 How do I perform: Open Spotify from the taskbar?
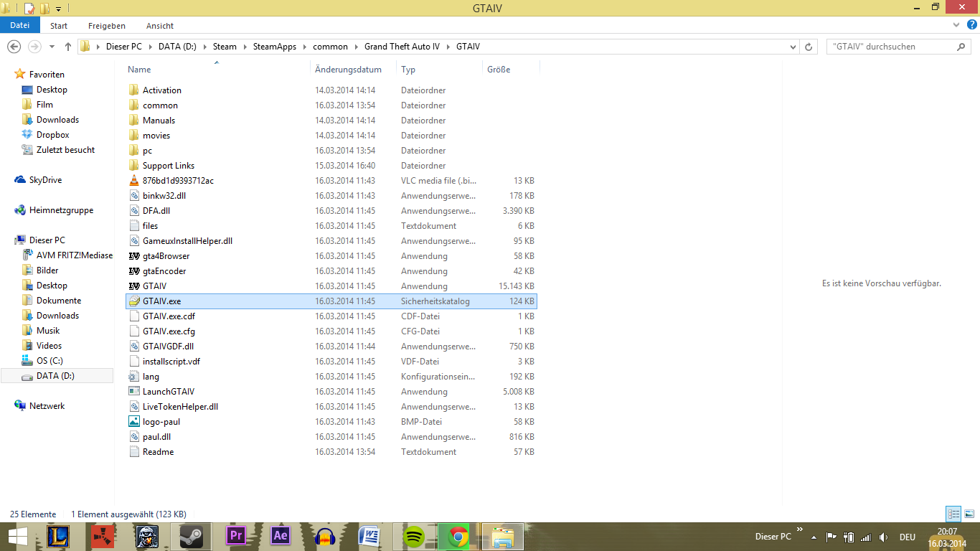[x=414, y=537]
